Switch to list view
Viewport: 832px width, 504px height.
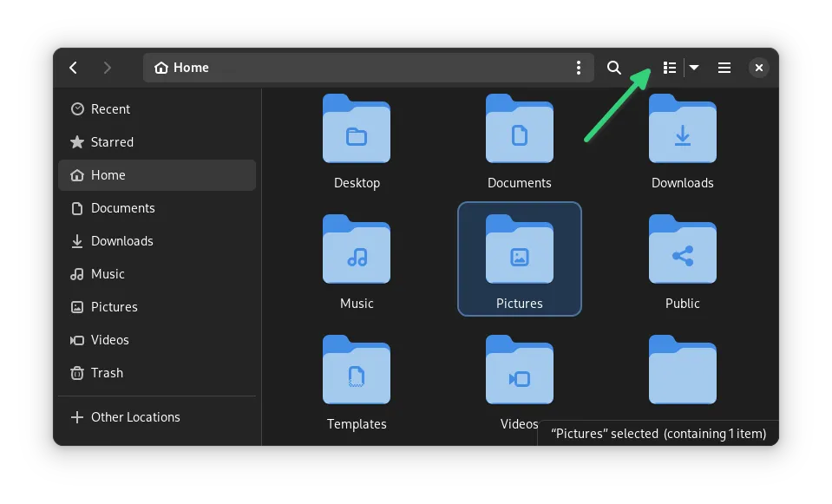click(x=669, y=68)
